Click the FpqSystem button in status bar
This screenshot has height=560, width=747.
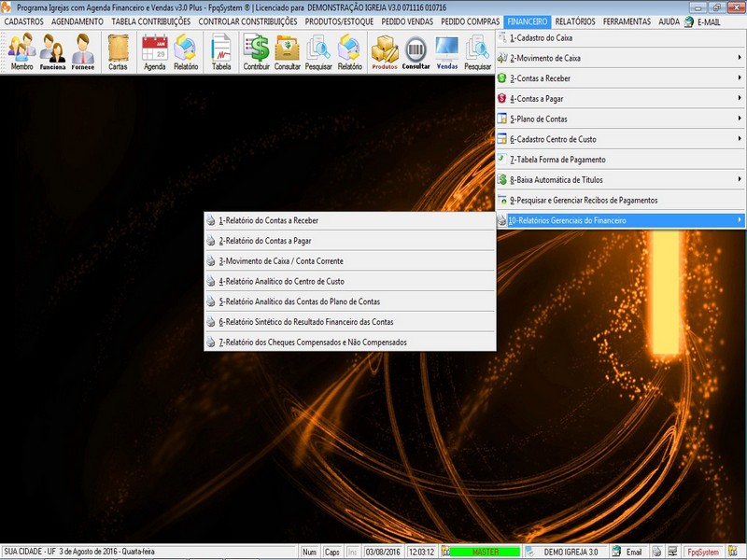pos(703,552)
